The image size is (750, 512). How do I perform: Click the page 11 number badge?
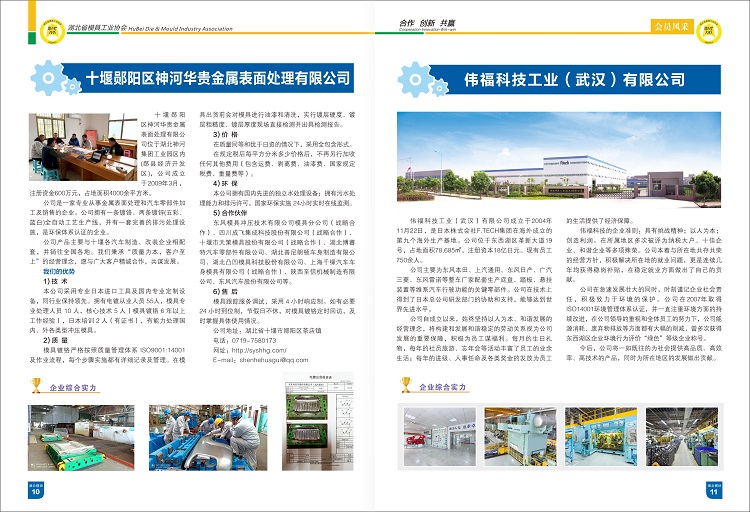point(713,489)
